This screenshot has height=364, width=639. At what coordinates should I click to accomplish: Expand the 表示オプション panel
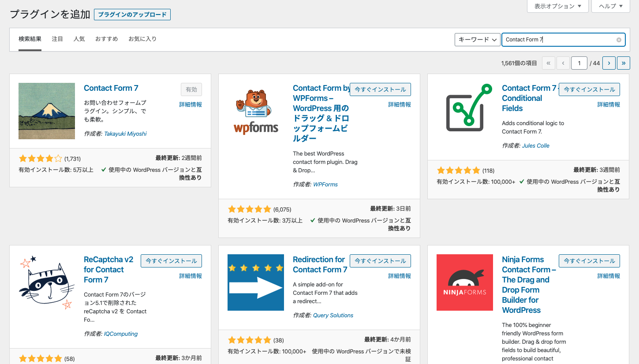click(x=557, y=6)
